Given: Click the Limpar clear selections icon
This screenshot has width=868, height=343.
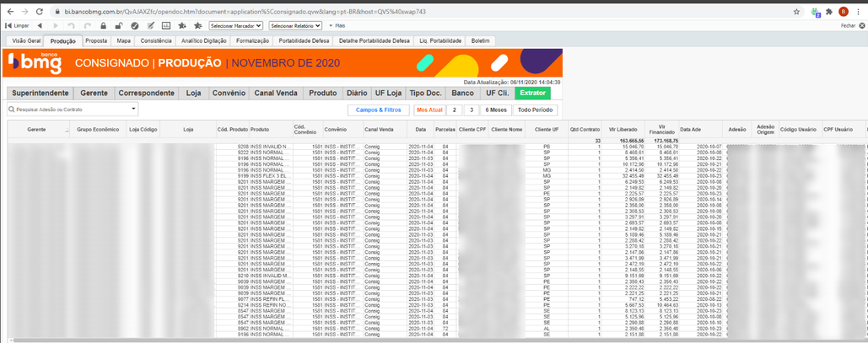Looking at the screenshot, I should 17,25.
